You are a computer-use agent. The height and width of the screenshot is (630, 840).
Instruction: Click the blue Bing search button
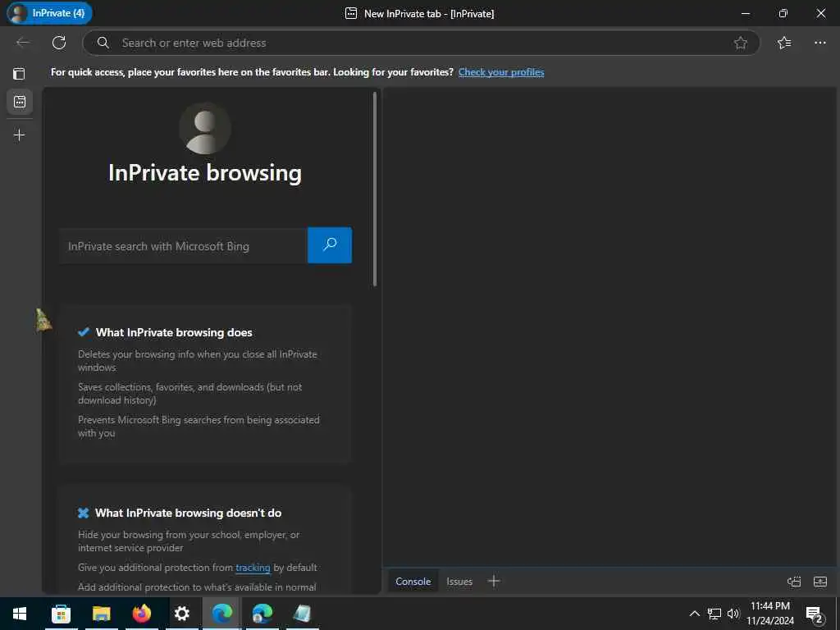pos(330,245)
